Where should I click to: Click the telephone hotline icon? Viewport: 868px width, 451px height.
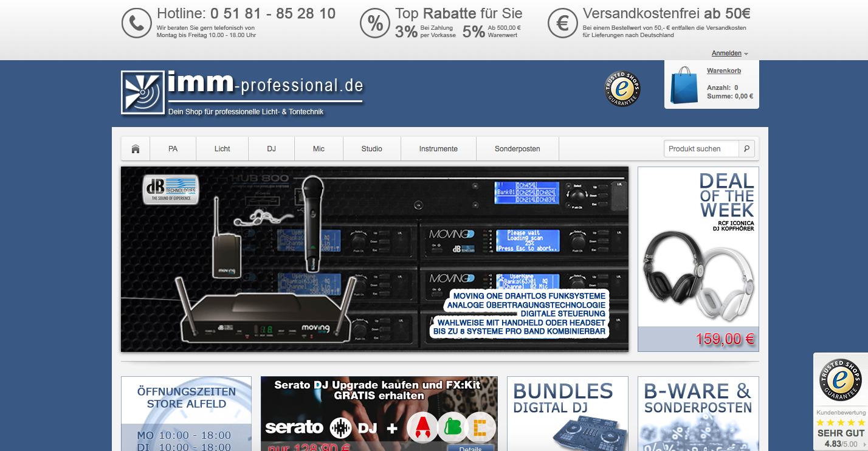tap(136, 23)
